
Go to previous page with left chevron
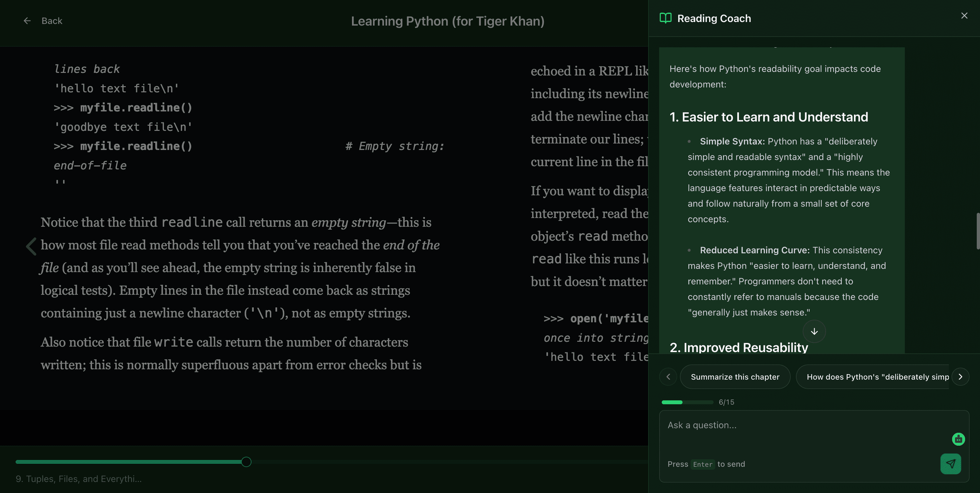(31, 246)
